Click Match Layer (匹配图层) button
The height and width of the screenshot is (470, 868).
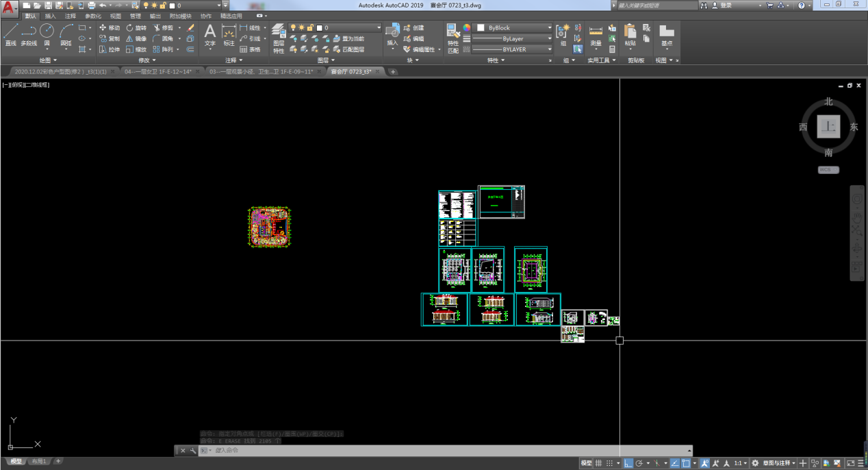(x=349, y=49)
